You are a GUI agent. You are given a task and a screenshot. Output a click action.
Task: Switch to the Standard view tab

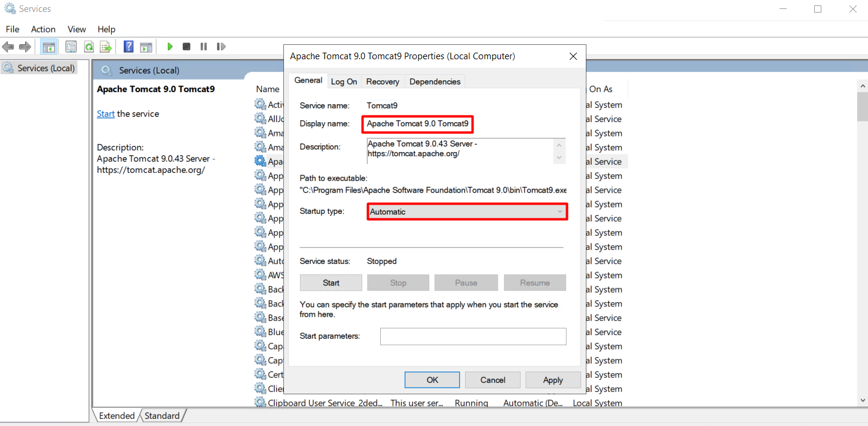coord(161,415)
